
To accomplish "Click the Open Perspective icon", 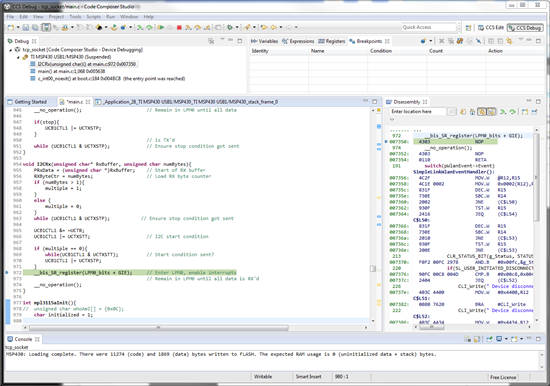I will coord(468,27).
